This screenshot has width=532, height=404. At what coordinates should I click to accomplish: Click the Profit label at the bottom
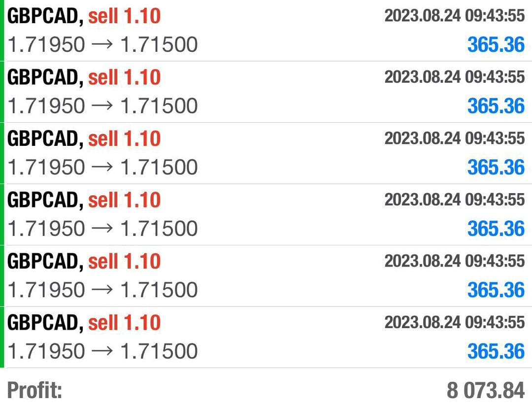(34, 390)
